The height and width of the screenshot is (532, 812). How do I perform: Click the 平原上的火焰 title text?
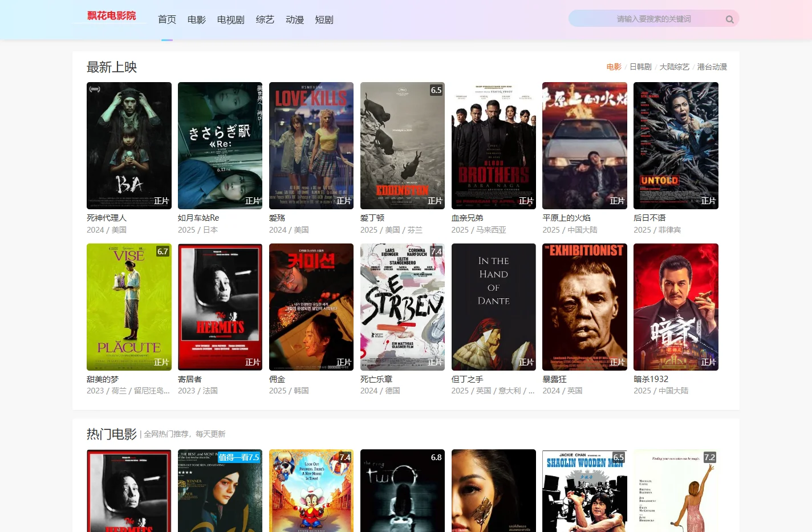(x=566, y=218)
